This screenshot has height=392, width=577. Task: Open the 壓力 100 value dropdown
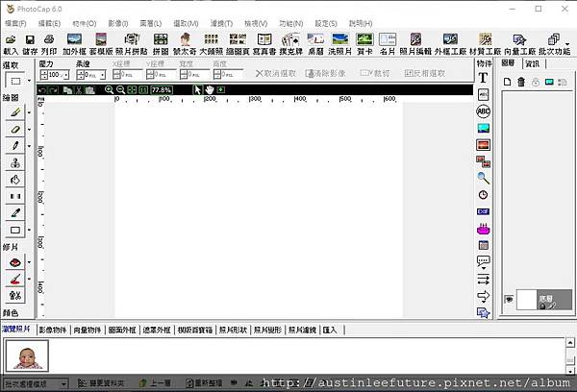[x=66, y=75]
